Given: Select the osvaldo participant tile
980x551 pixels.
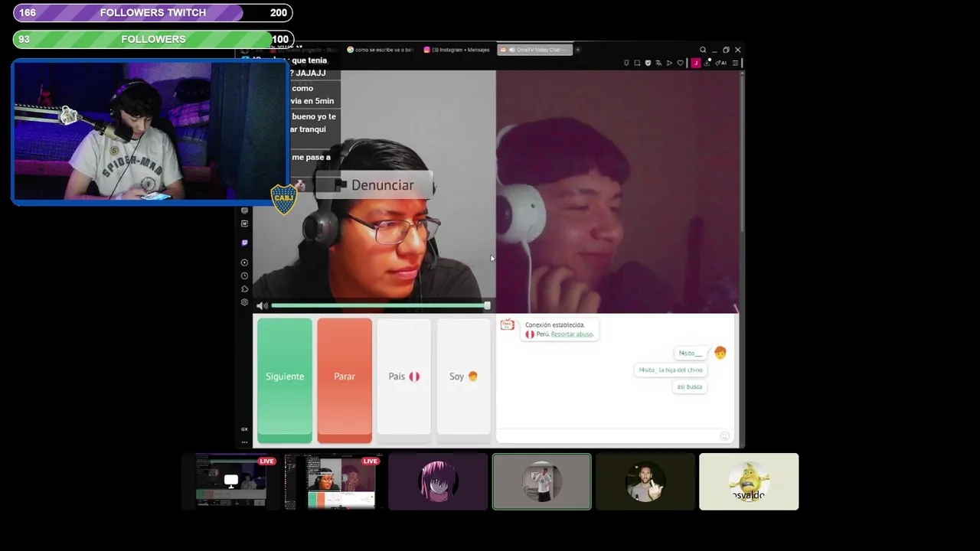Looking at the screenshot, I should point(749,481).
